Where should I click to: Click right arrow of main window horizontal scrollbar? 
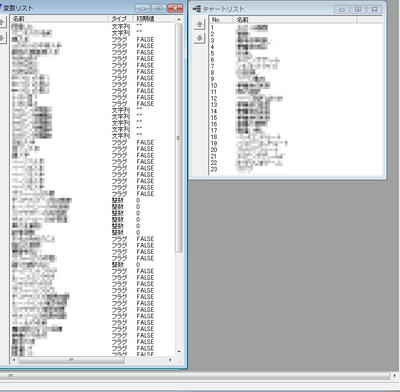pos(396,376)
